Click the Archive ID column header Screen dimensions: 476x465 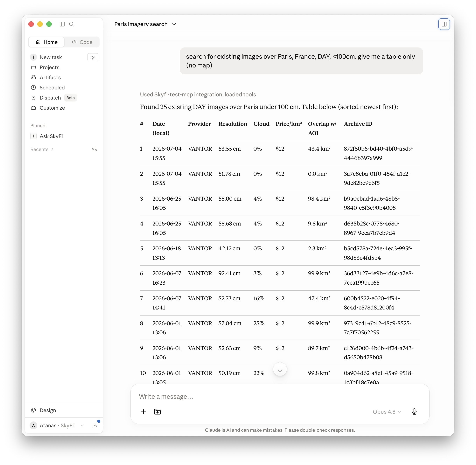[x=358, y=124]
